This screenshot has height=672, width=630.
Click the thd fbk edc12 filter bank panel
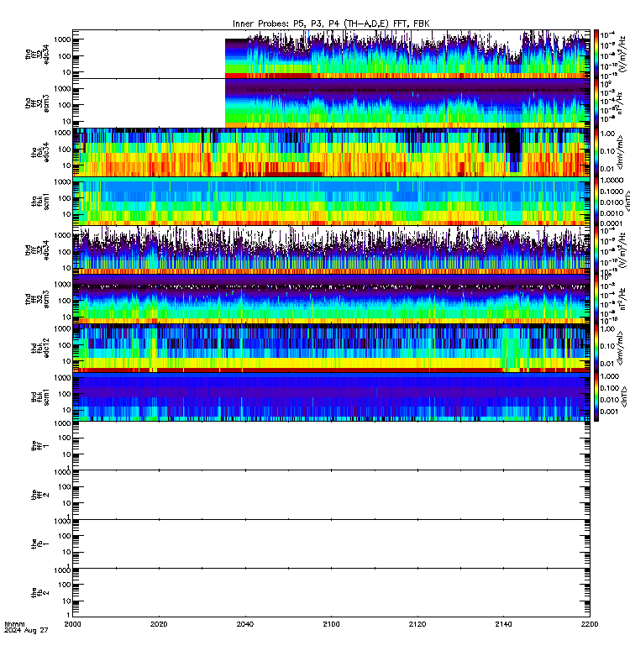click(331, 348)
